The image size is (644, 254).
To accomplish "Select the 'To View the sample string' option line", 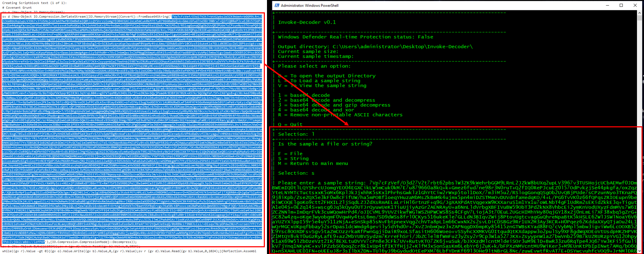I will pyautogui.click(x=322, y=86).
